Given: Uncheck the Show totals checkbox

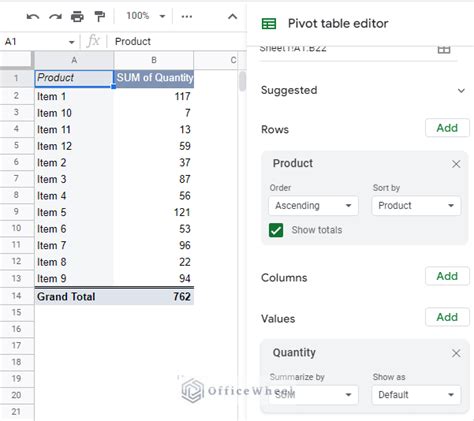Looking at the screenshot, I should (276, 230).
